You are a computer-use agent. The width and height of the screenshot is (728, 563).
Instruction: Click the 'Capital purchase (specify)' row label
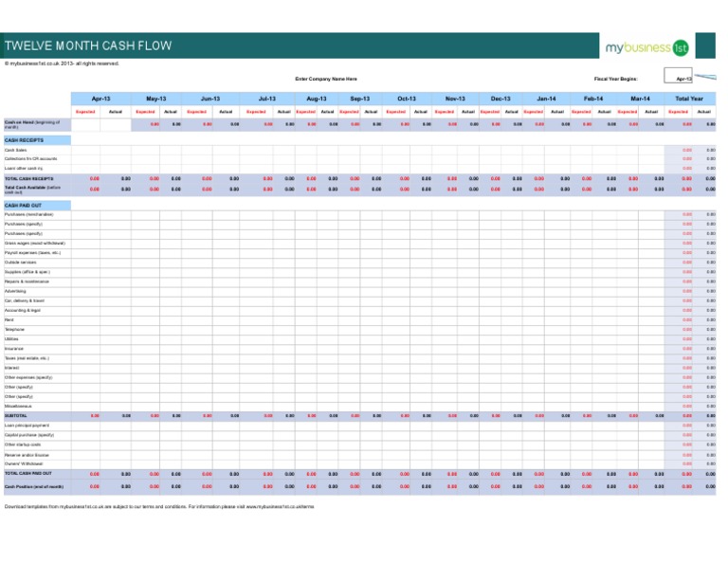[29, 435]
